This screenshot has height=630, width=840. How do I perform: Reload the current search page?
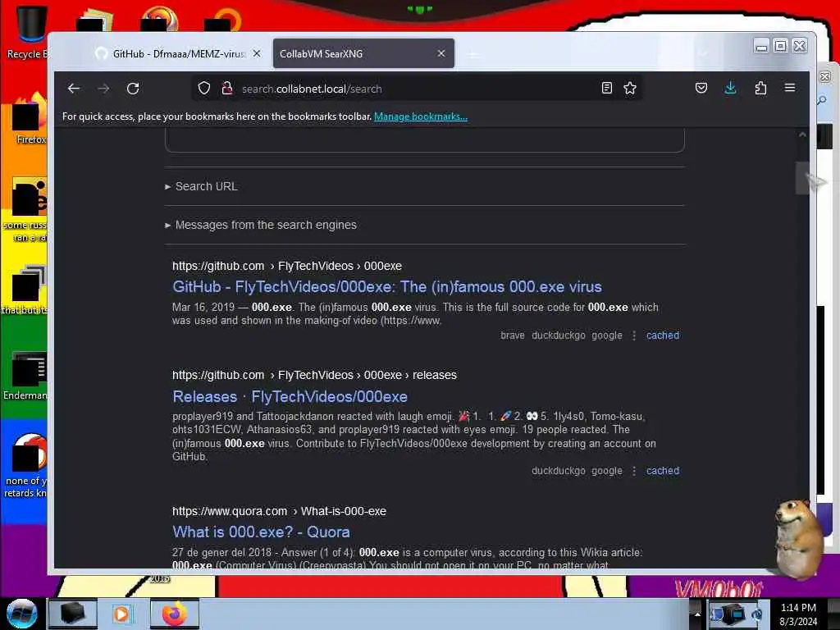[x=133, y=89]
